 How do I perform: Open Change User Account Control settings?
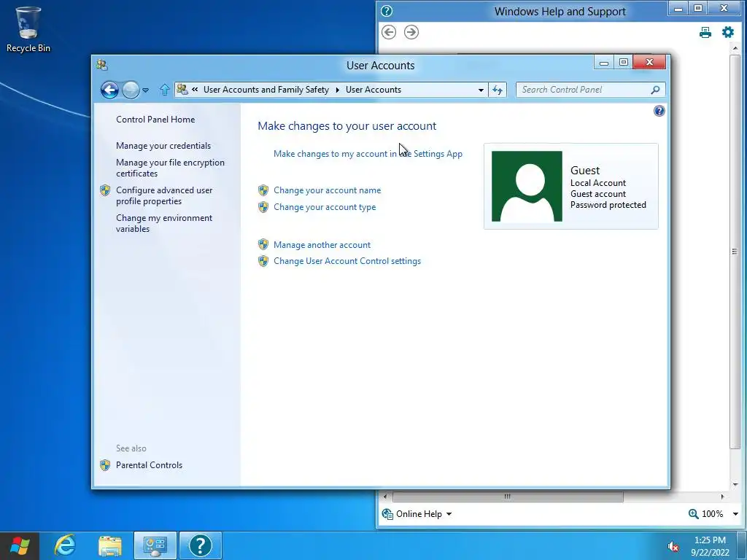coord(347,261)
